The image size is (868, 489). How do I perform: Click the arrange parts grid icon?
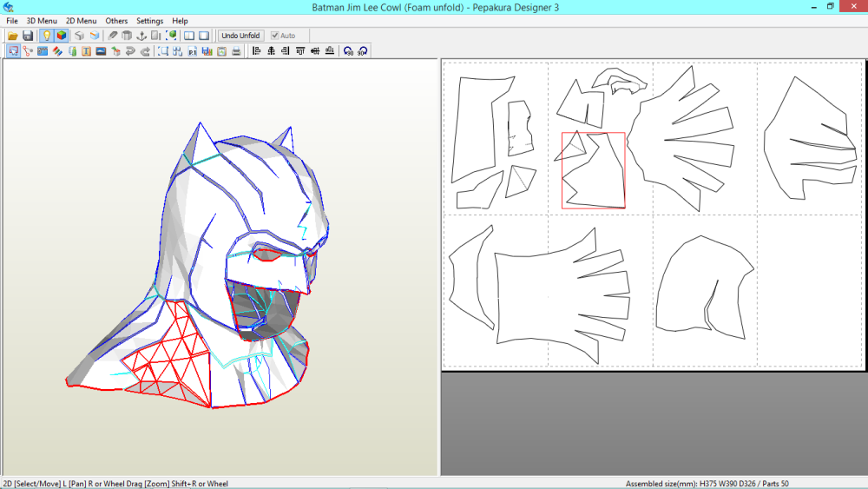point(178,51)
